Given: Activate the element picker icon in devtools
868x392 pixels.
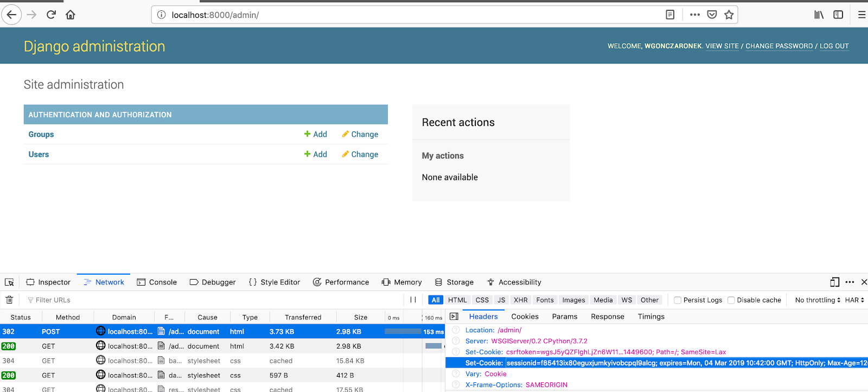Looking at the screenshot, I should coord(9,282).
